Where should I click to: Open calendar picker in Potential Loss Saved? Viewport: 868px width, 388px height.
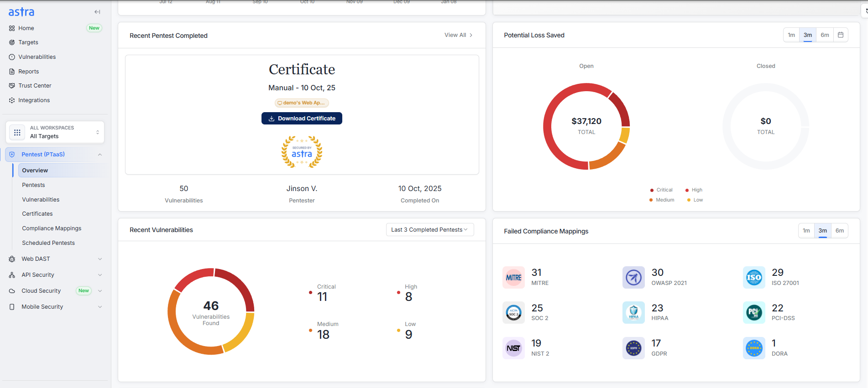pos(841,35)
